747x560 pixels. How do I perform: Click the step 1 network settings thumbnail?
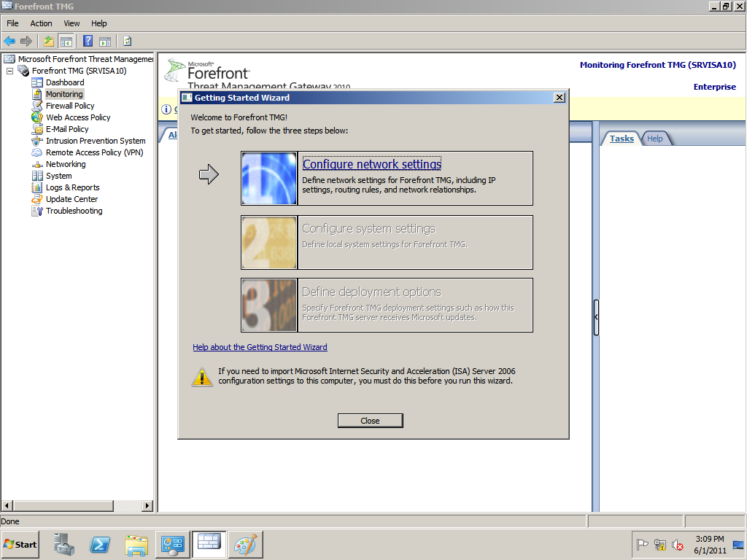269,179
